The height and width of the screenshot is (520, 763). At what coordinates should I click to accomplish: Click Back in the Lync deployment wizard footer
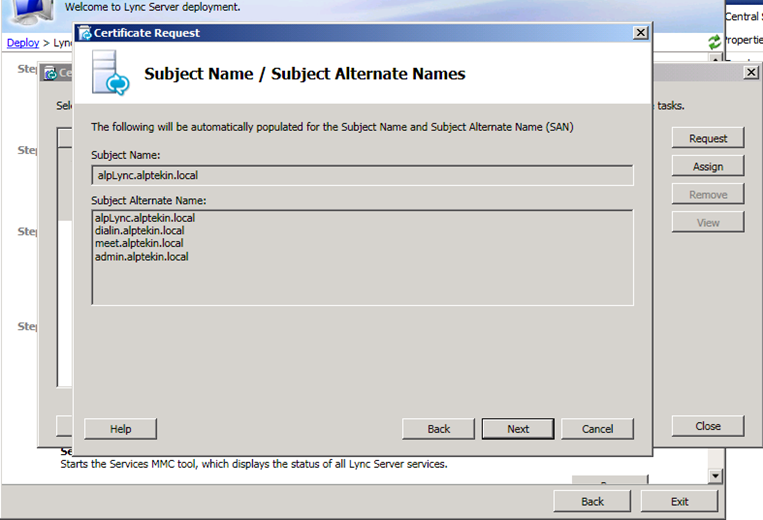click(592, 501)
